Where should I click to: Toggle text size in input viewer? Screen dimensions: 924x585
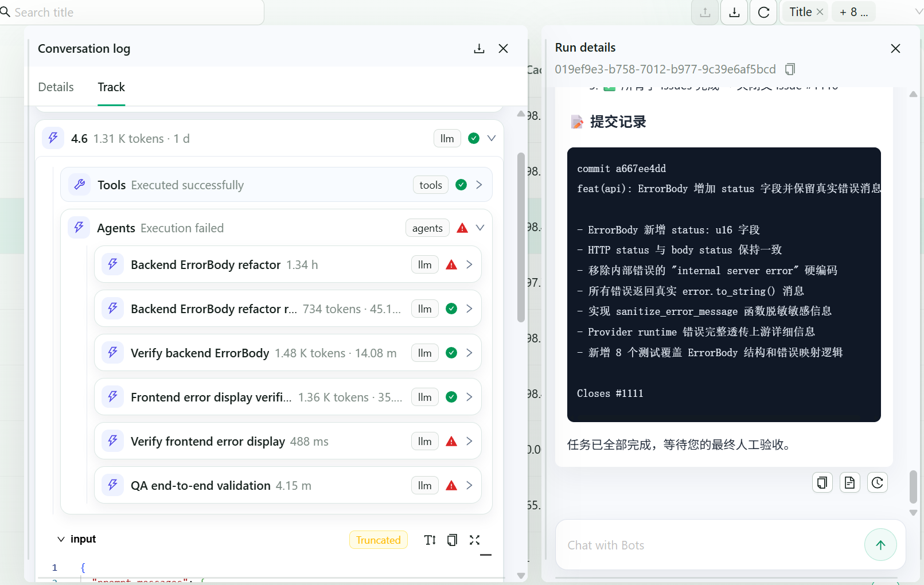click(430, 540)
